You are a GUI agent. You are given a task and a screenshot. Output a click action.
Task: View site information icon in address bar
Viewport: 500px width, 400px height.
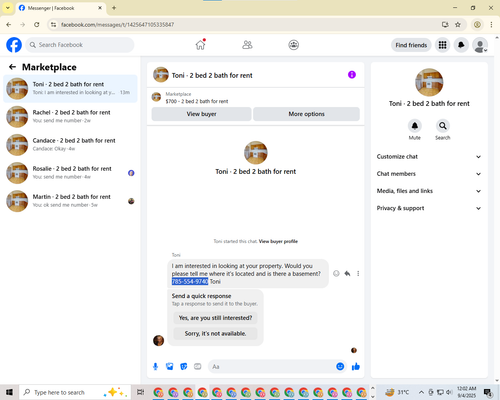(x=53, y=25)
